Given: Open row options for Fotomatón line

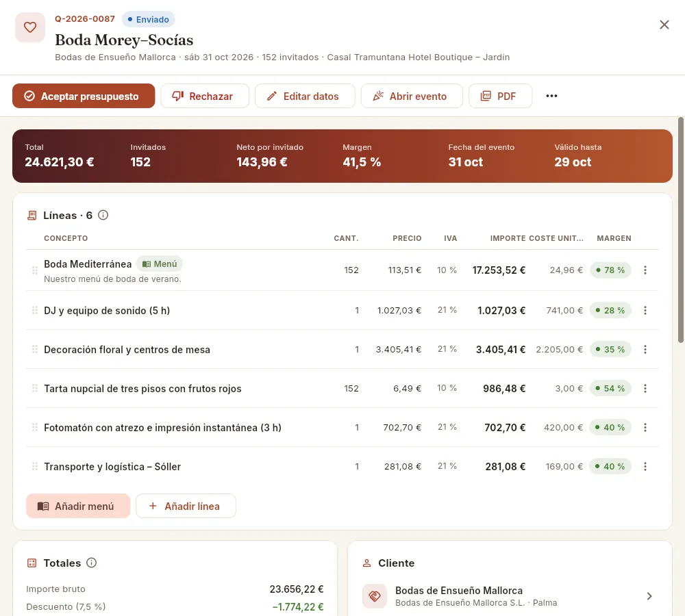Looking at the screenshot, I should (645, 427).
